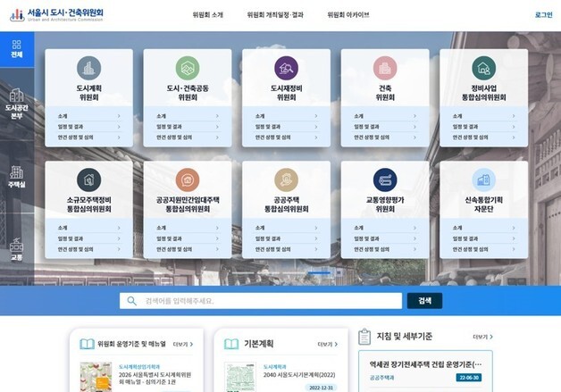Click the tan 공공주택 통합심의위원회 icon
Image resolution: width=561 pixels, height=392 pixels.
click(286, 179)
